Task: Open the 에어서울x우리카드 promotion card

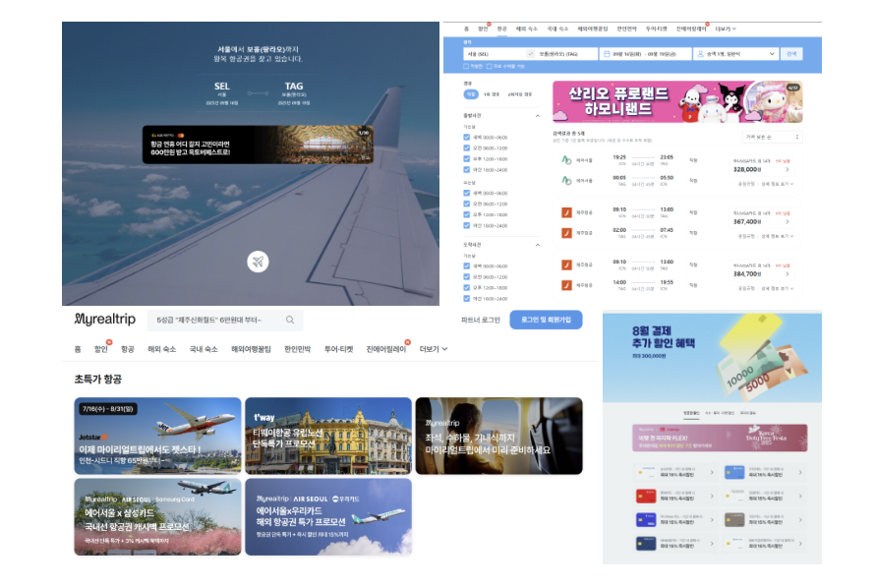Action: pyautogui.click(x=328, y=516)
